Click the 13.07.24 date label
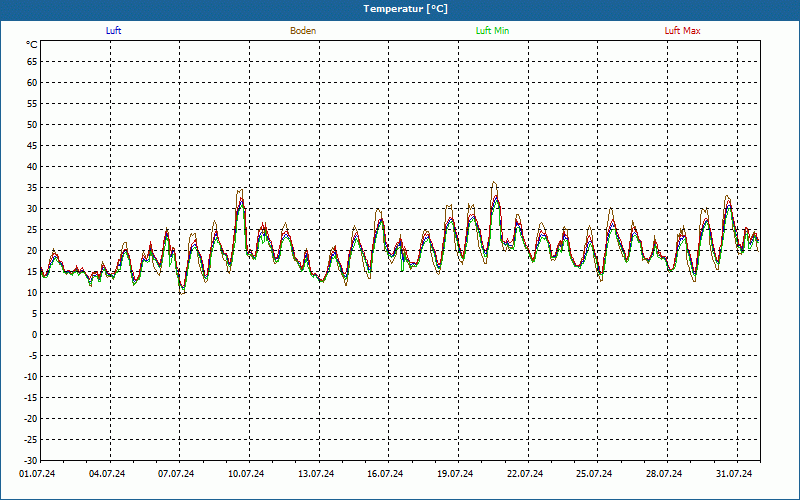This screenshot has width=800, height=500. pyautogui.click(x=316, y=474)
